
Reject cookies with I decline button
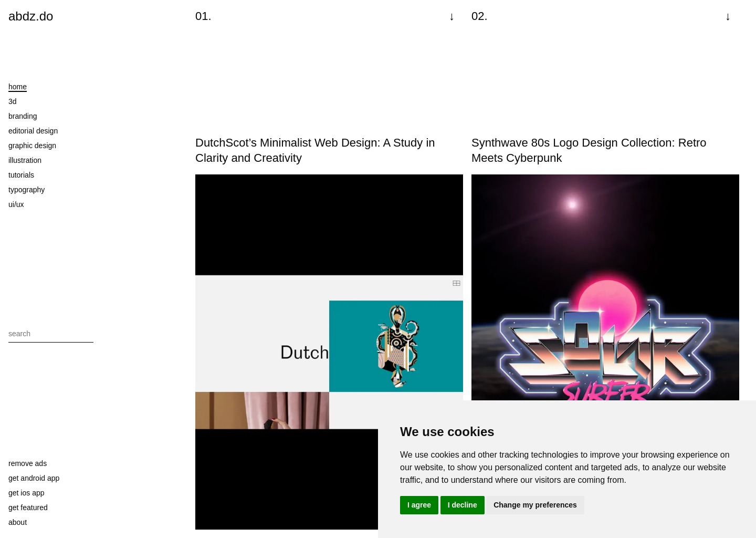click(463, 505)
